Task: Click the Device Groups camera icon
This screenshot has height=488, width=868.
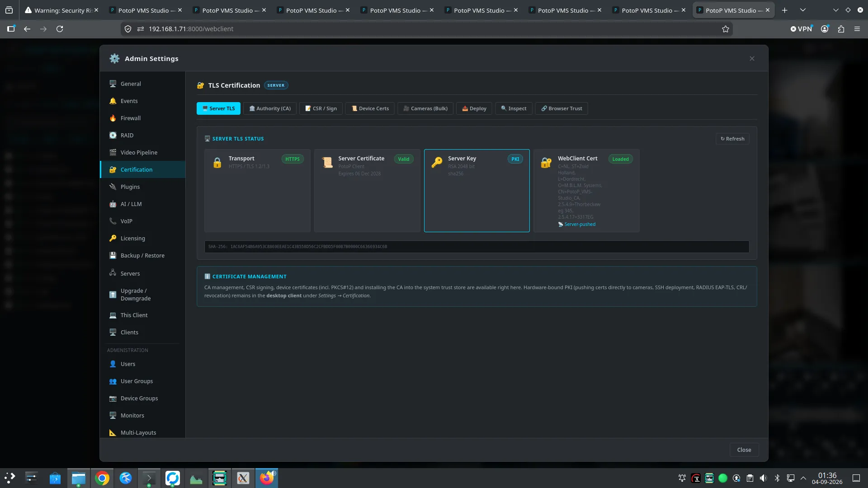Action: (113, 398)
